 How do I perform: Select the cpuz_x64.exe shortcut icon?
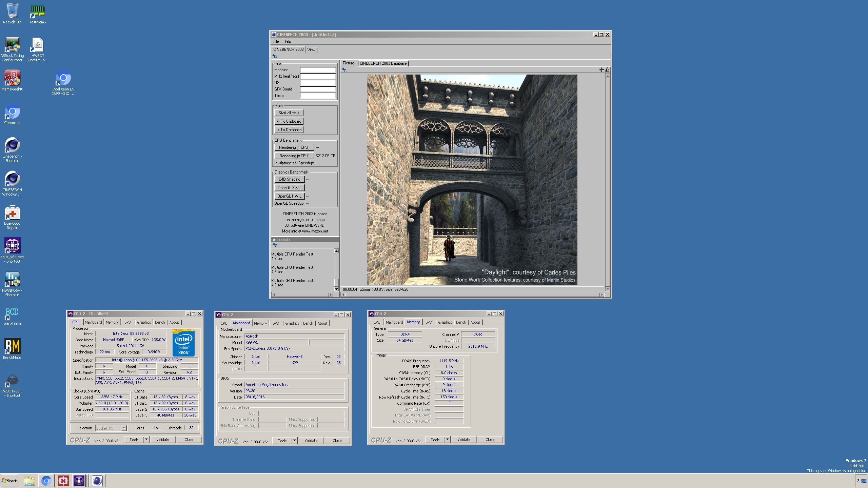coord(12,250)
